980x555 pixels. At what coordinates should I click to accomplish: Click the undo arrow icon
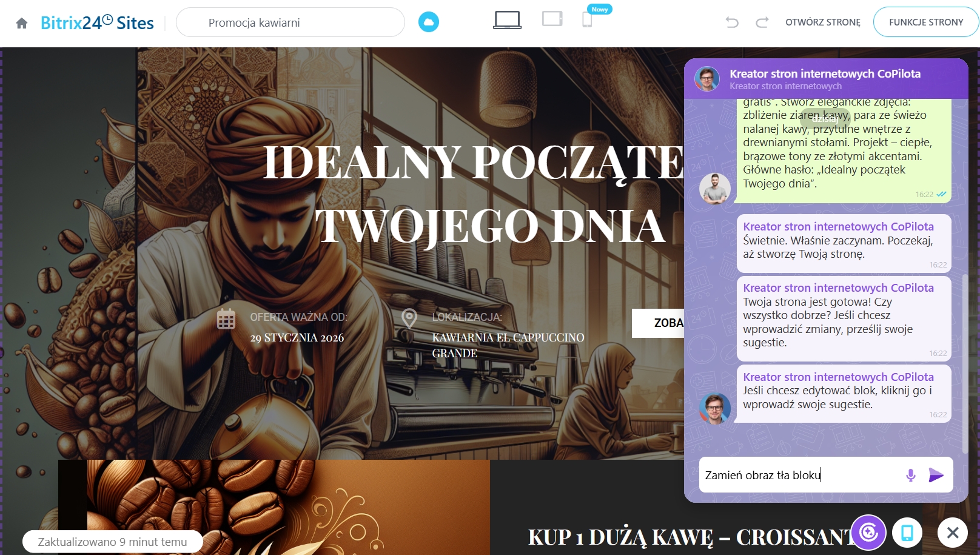click(732, 22)
